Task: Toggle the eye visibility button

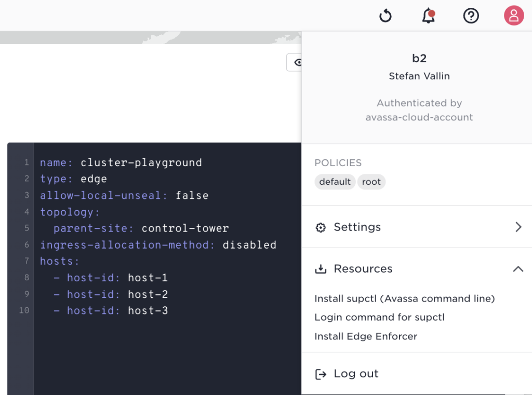Action: point(296,63)
